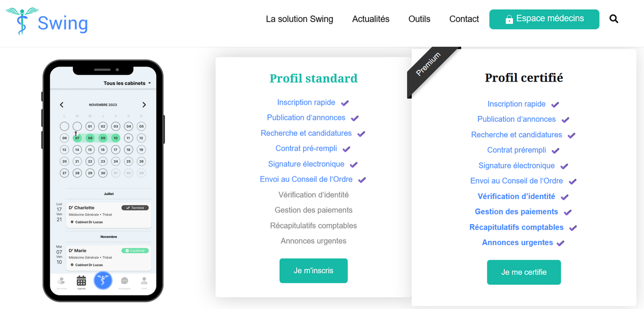Open the Actualités menu item
This screenshot has height=309, width=644.
[x=371, y=19]
